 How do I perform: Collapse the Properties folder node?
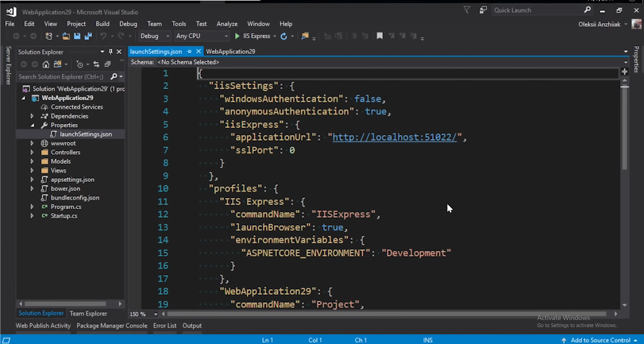(x=32, y=125)
